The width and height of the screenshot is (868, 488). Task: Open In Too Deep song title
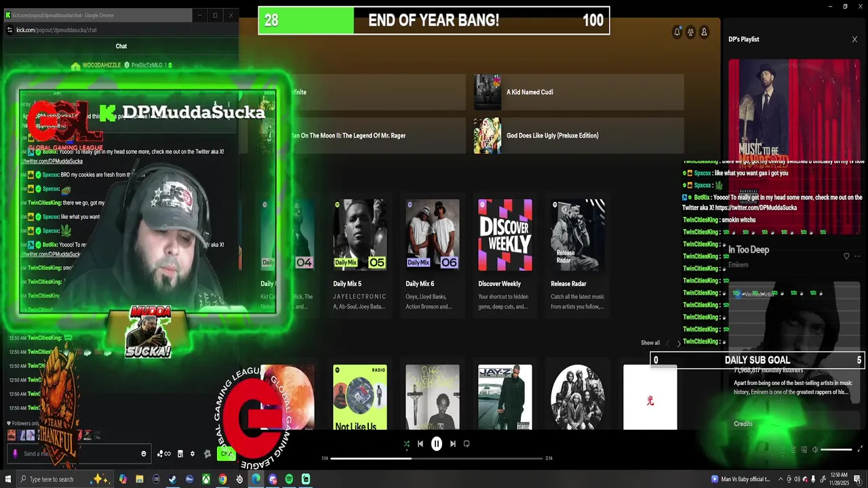pos(749,250)
